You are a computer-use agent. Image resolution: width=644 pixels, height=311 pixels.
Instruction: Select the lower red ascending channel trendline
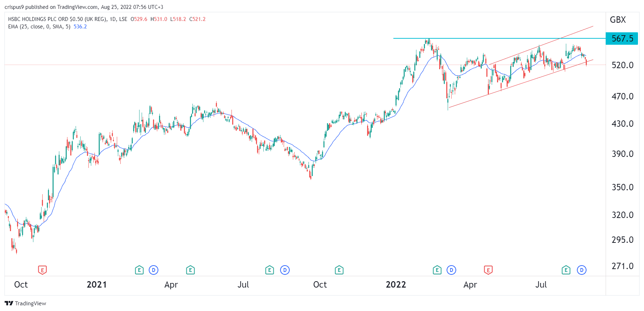tap(520, 84)
